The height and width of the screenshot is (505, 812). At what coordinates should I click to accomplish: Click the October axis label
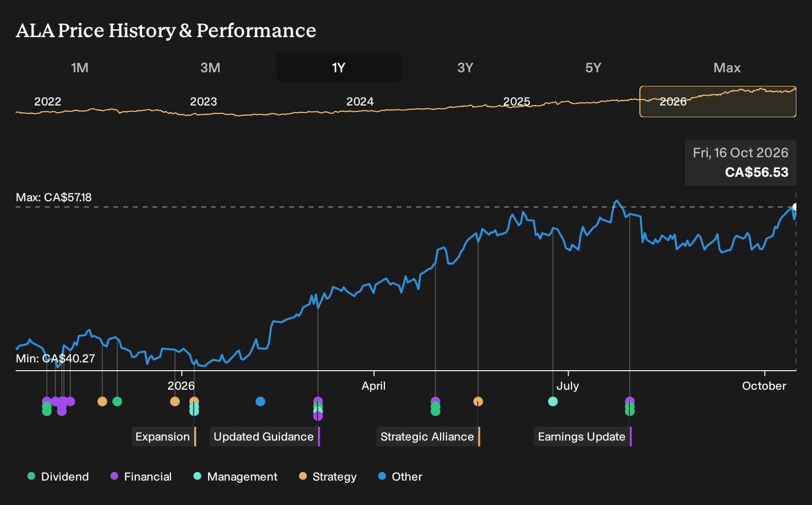coord(764,386)
